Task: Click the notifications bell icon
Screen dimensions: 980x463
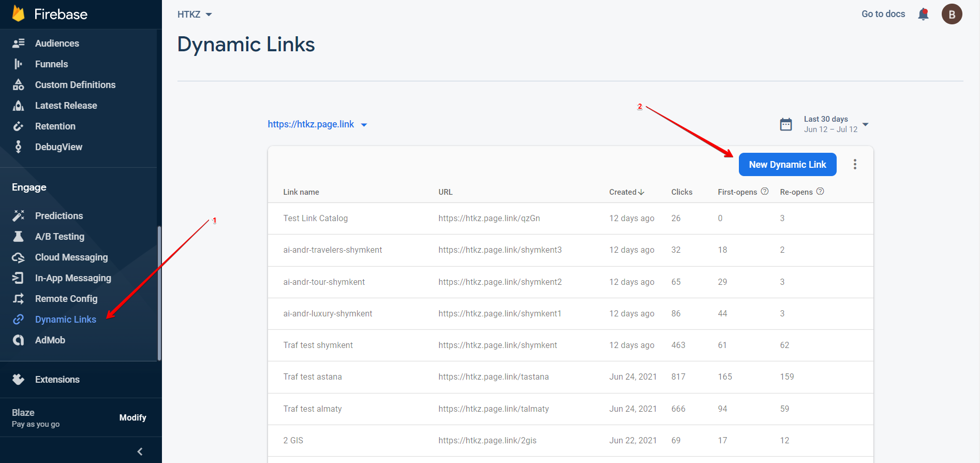Action: coord(923,15)
